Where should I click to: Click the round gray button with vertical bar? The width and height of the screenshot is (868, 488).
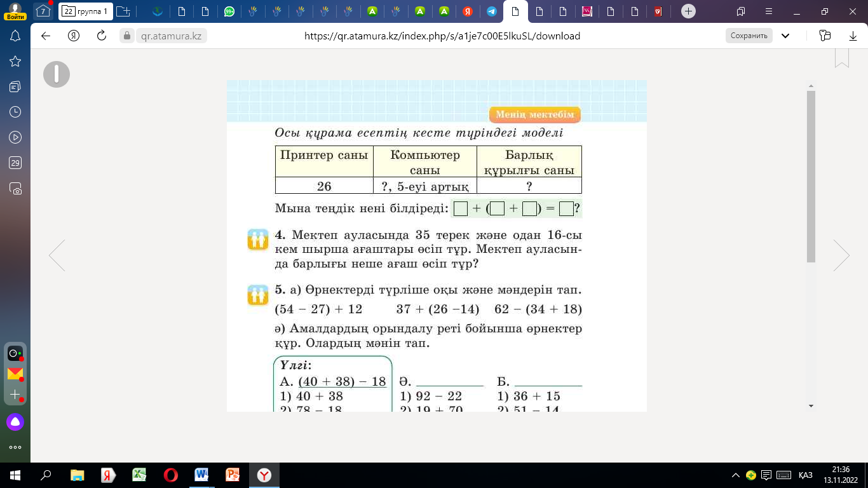[57, 74]
